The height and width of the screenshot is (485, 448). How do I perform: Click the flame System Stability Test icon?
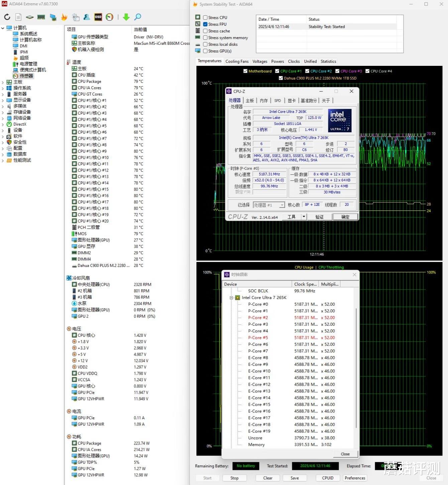pyautogui.click(x=64, y=17)
